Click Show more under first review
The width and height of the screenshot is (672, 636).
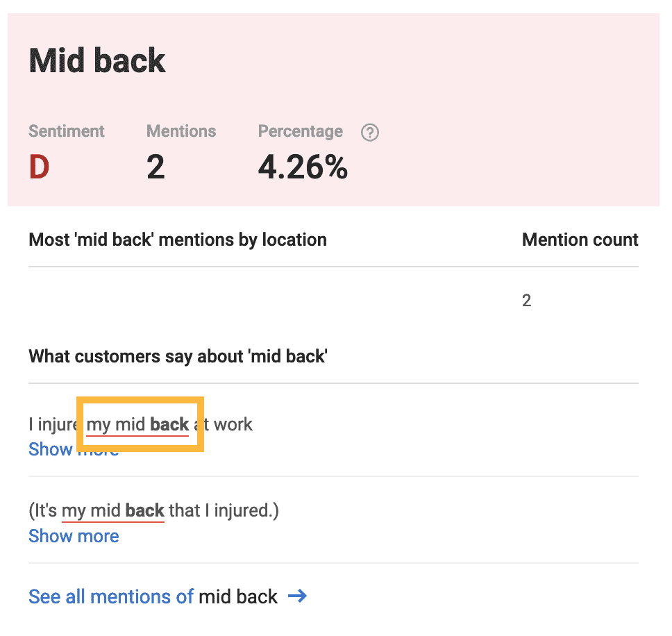pyautogui.click(x=74, y=449)
